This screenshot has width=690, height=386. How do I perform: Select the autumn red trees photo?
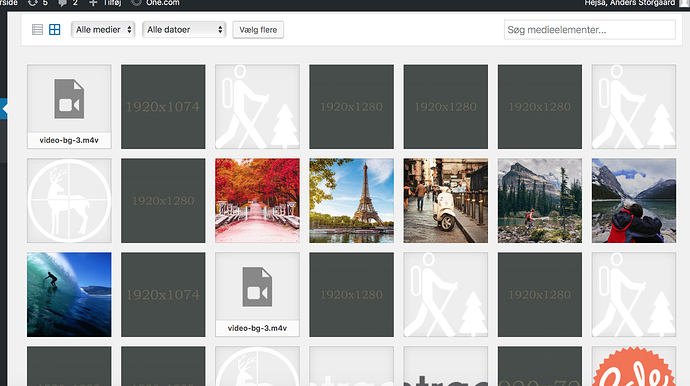coord(257,201)
